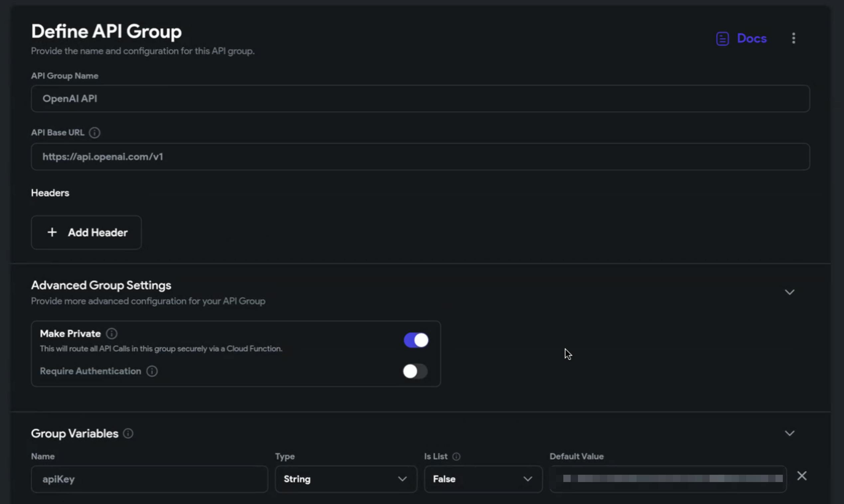Disable the Make Private toggle
Image resolution: width=844 pixels, height=504 pixels.
pos(416,340)
